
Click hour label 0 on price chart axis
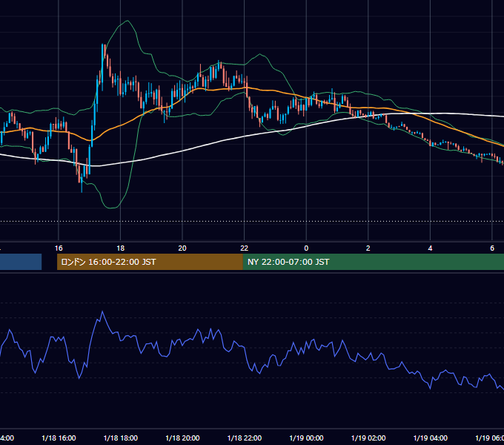click(306, 248)
